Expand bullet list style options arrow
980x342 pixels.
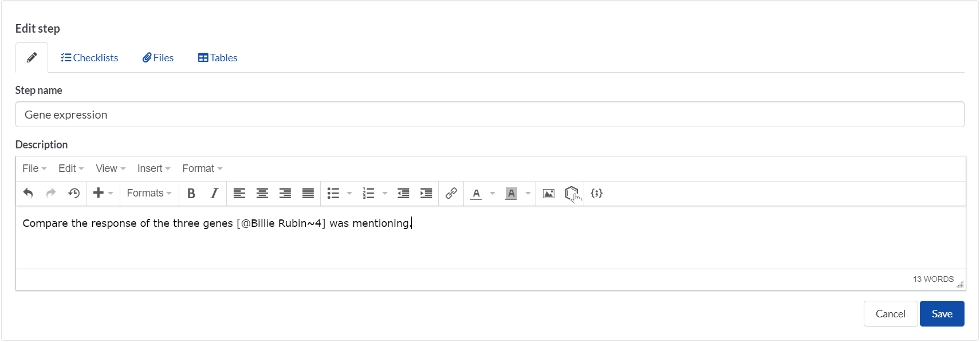coord(349,194)
